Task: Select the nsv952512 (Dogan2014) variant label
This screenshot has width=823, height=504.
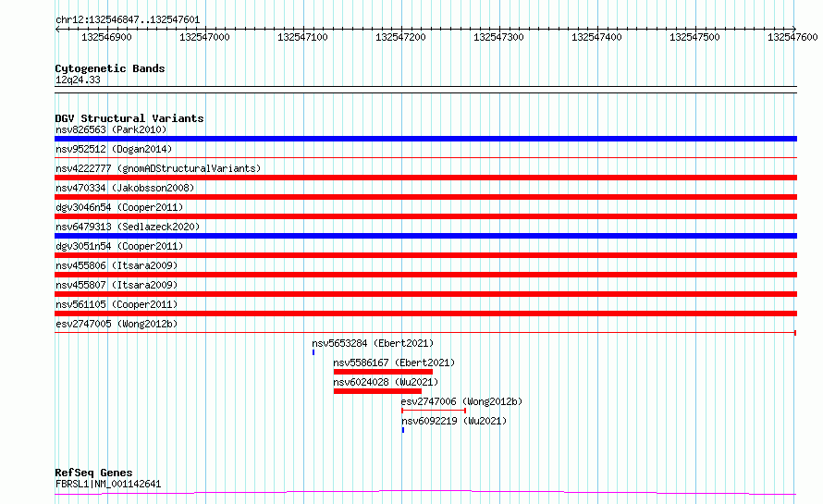Action: point(114,149)
